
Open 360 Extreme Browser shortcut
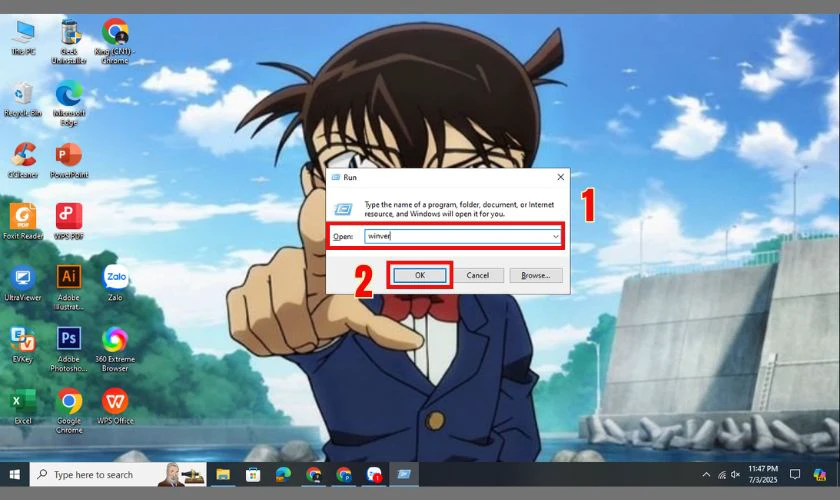(x=115, y=349)
